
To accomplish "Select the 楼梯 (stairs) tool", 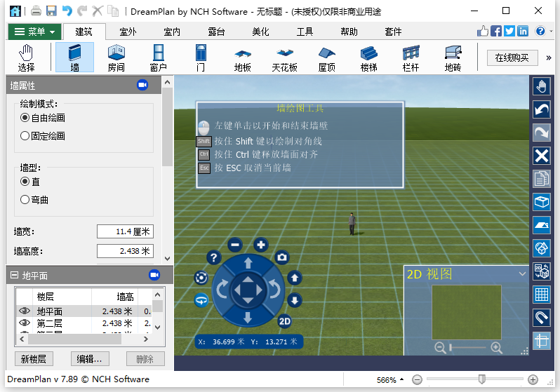I will pos(369,58).
